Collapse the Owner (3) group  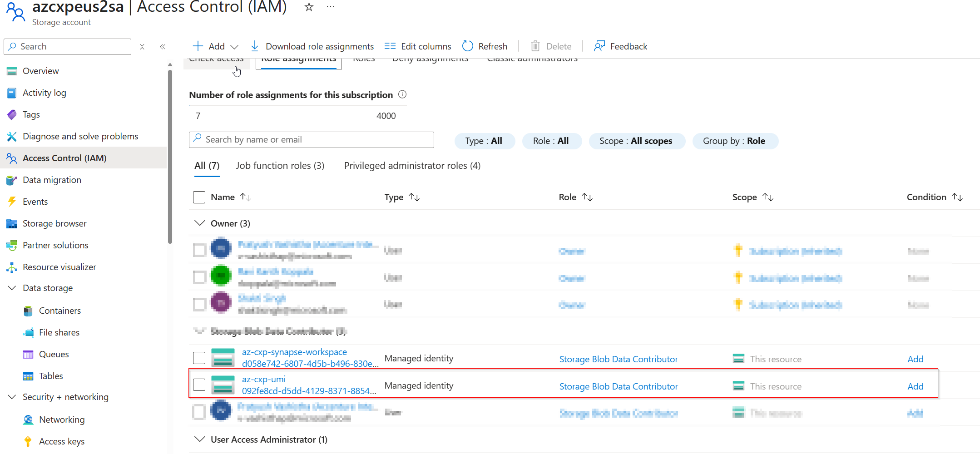(199, 223)
